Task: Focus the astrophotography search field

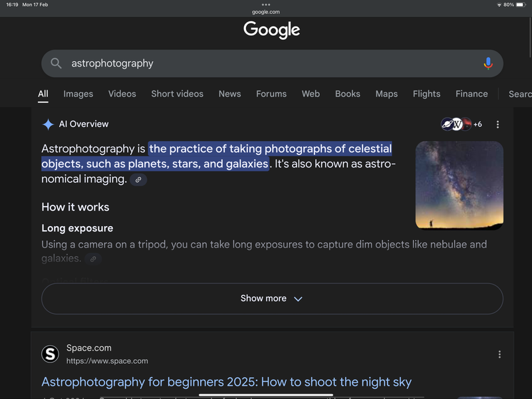Action: (x=272, y=63)
